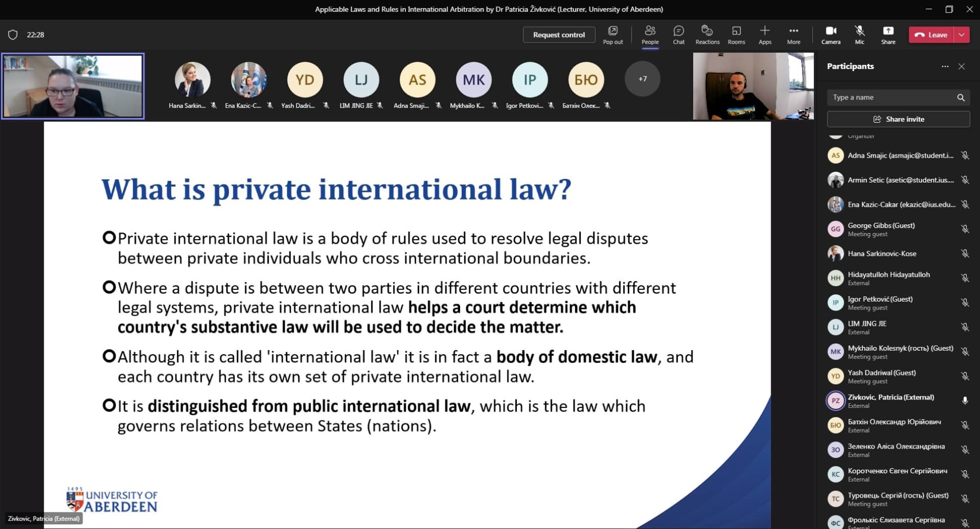Open breakout Rooms

[736, 35]
